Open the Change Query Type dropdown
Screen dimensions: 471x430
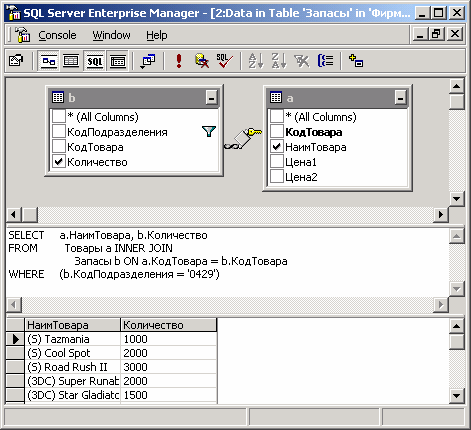(147, 61)
